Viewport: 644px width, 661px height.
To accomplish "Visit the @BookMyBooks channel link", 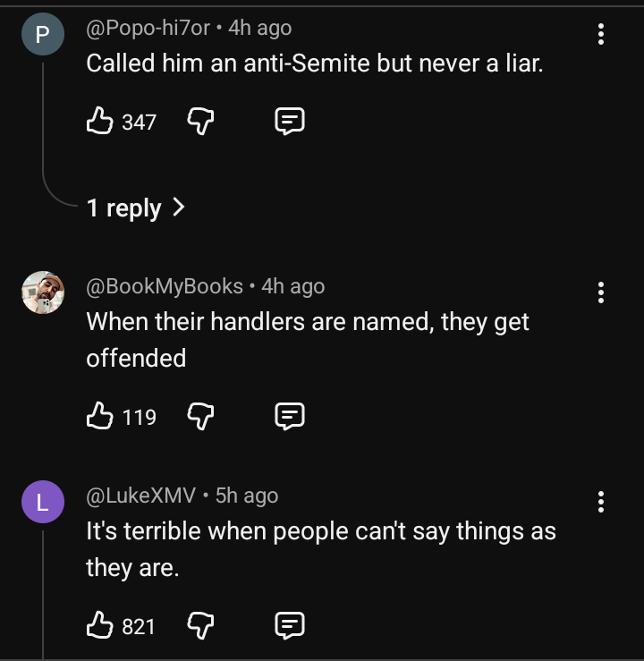I will [x=165, y=286].
